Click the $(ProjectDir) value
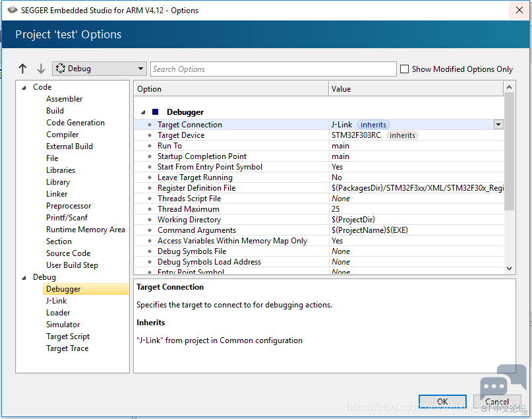The width and height of the screenshot is (532, 419). 353,220
